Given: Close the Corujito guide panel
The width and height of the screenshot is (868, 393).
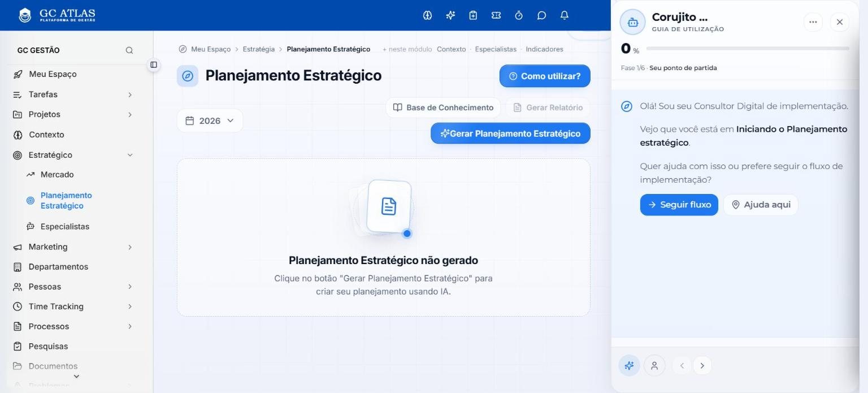Looking at the screenshot, I should coord(839,22).
